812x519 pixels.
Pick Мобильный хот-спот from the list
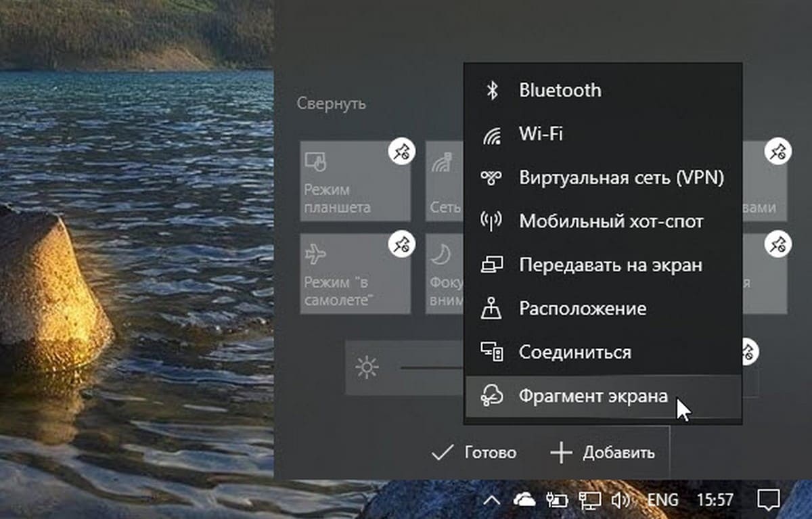[x=610, y=221]
